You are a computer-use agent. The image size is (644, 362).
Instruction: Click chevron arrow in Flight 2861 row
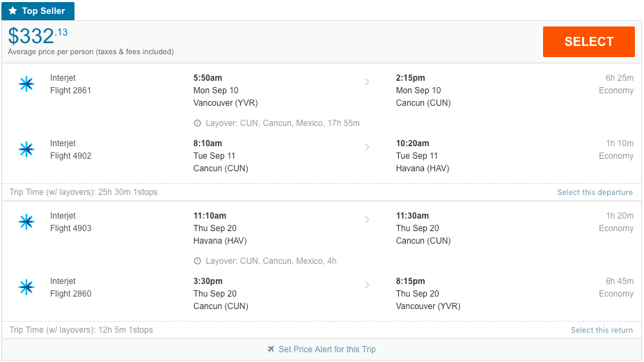pos(367,81)
